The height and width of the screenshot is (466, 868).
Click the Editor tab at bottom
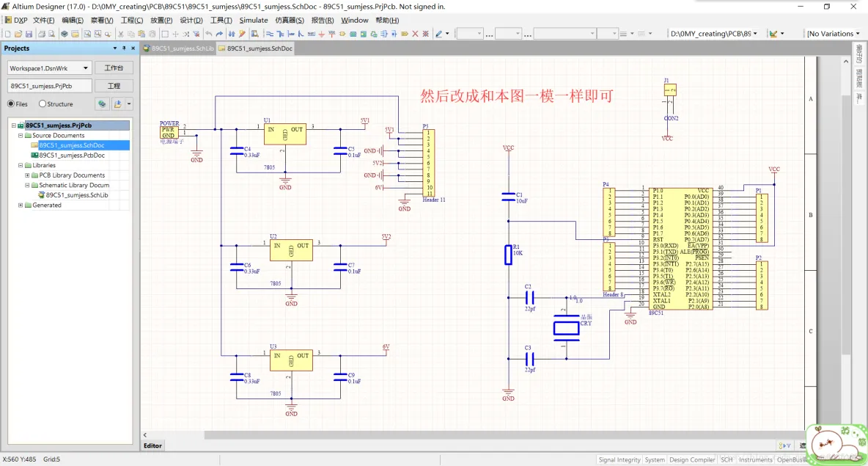[x=152, y=445]
